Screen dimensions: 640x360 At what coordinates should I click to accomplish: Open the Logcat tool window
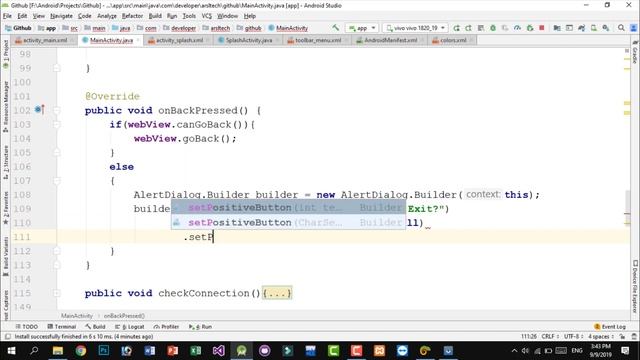(130, 327)
